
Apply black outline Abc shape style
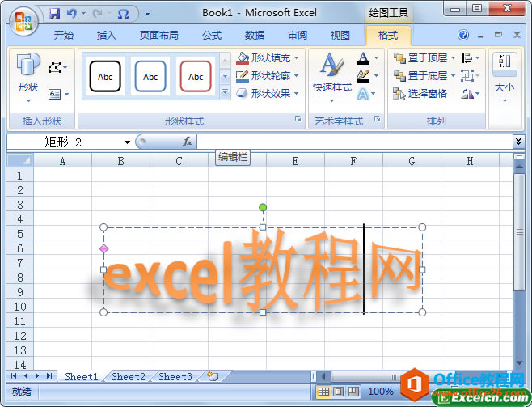click(x=105, y=76)
